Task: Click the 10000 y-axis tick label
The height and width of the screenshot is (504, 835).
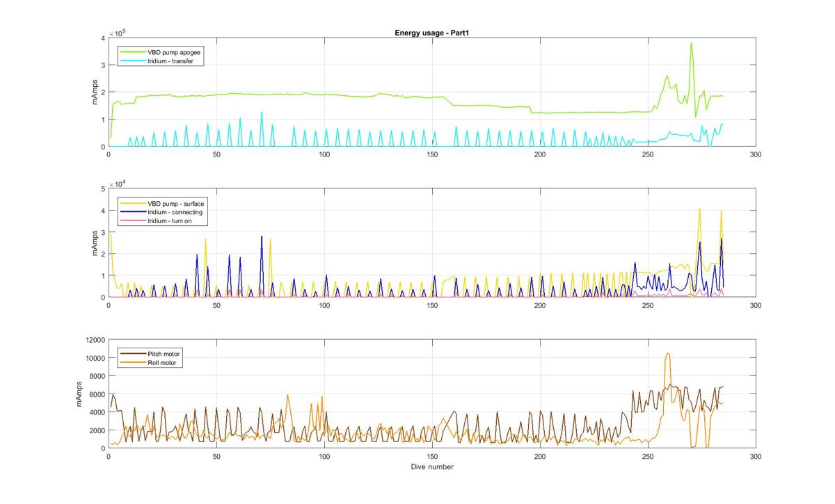Action: click(95, 358)
